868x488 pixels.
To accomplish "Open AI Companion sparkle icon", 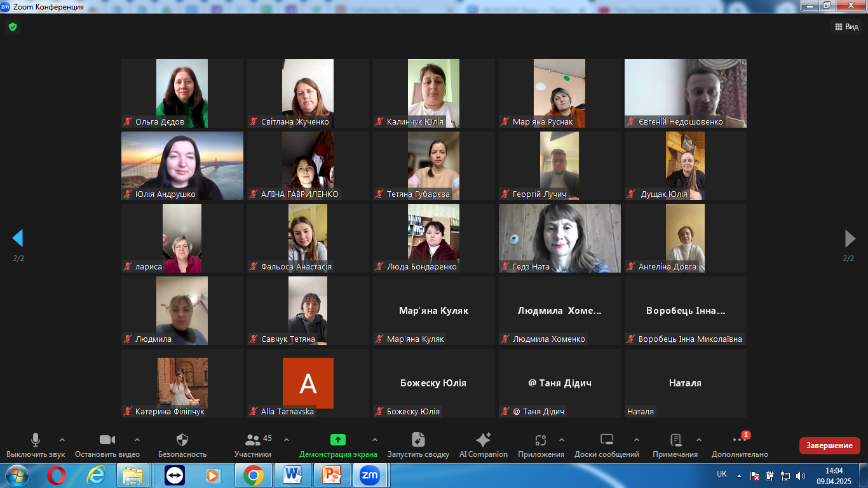I will pos(483,440).
